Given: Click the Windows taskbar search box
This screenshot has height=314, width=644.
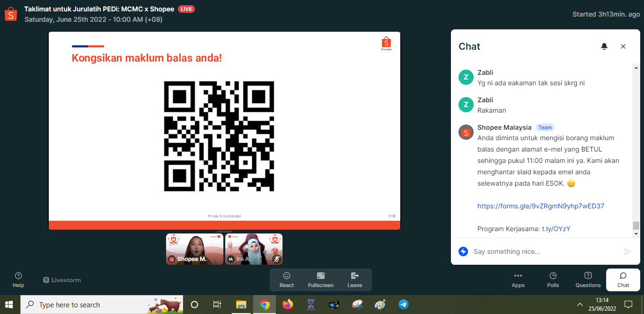Looking at the screenshot, I should 101,305.
